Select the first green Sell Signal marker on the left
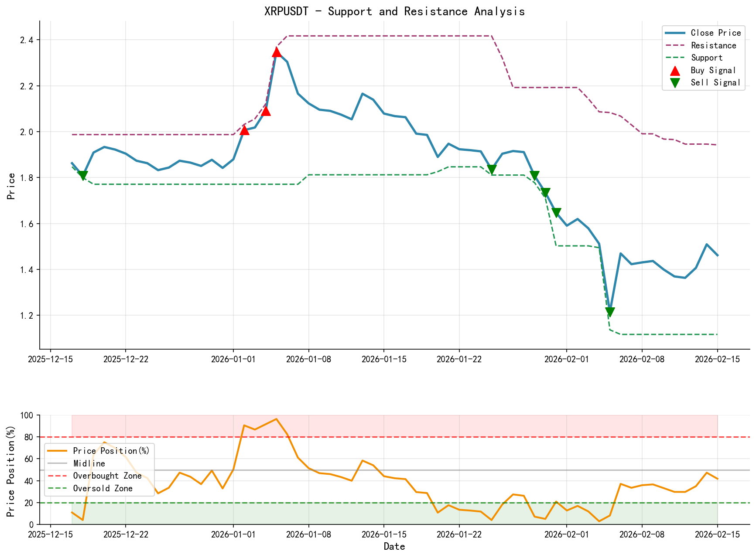Image resolution: width=756 pixels, height=558 pixels. point(84,176)
